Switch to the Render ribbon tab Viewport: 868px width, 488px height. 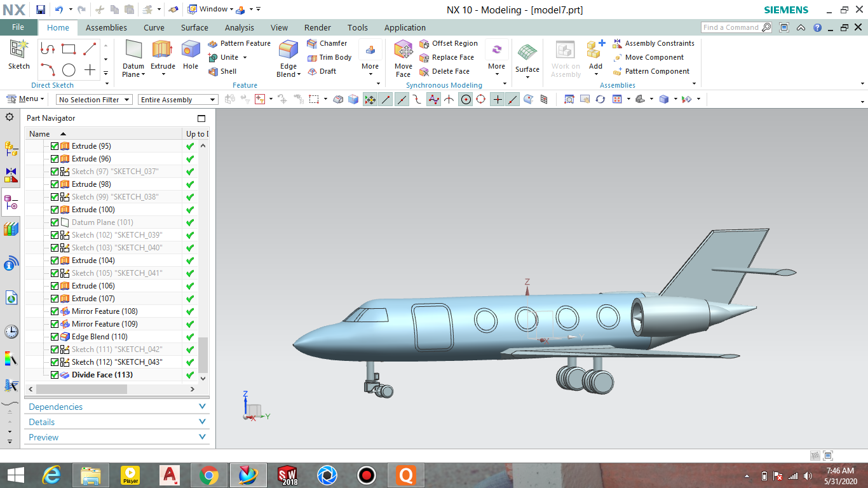pos(318,27)
